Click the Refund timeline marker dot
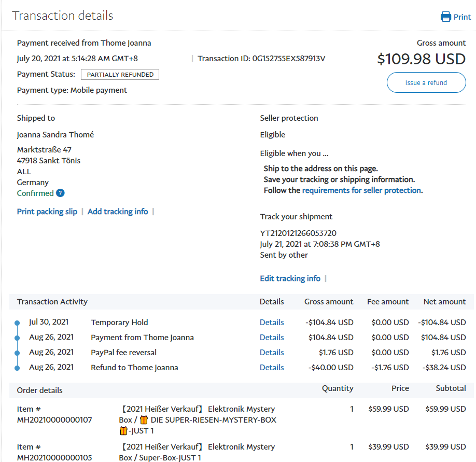 point(17,368)
